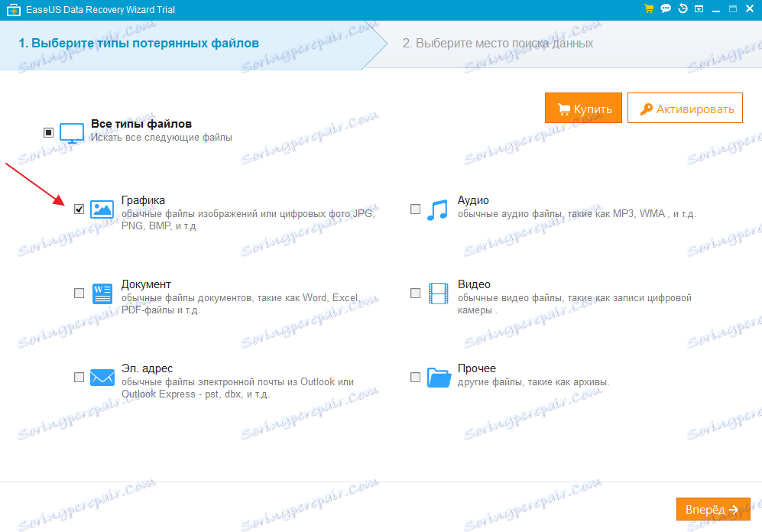Viewport: 762px width, 532px height.
Task: Click the Аудио label text
Action: (x=473, y=200)
